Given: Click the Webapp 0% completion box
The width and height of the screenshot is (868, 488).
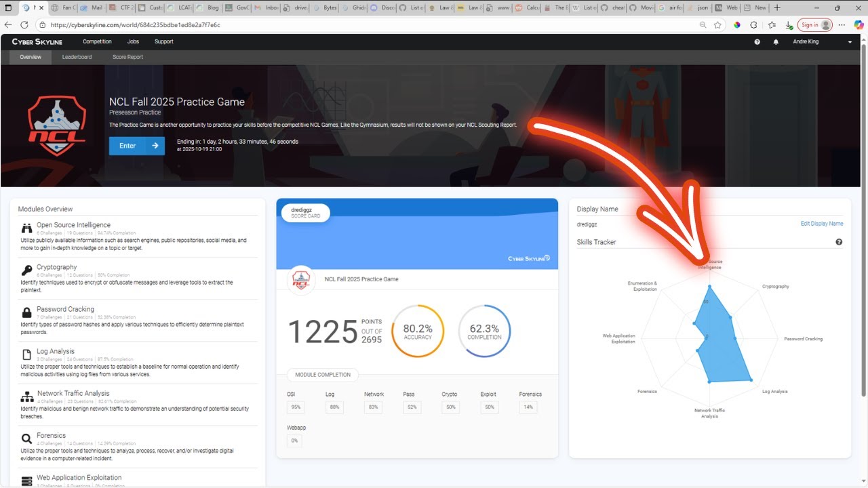Looking at the screenshot, I should pos(294,441).
